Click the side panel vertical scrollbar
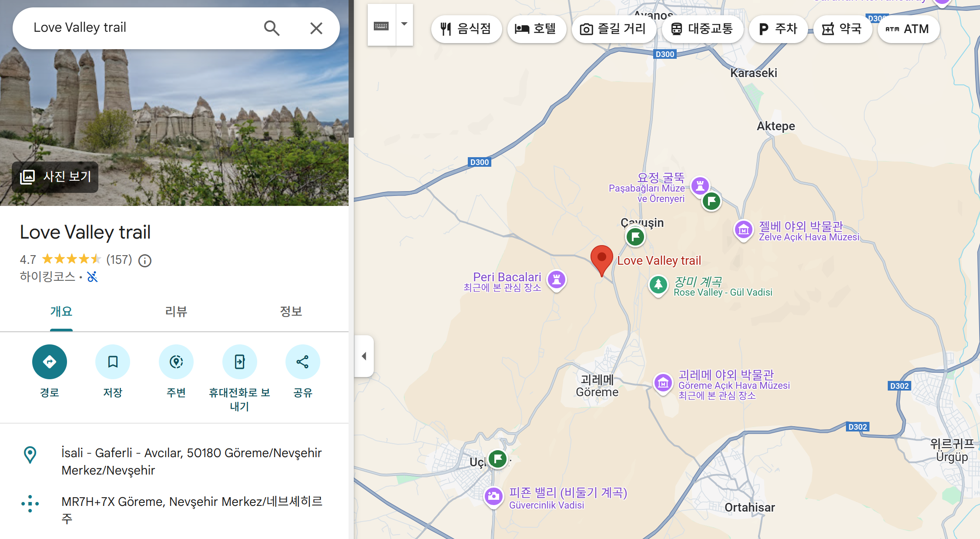 [351, 70]
